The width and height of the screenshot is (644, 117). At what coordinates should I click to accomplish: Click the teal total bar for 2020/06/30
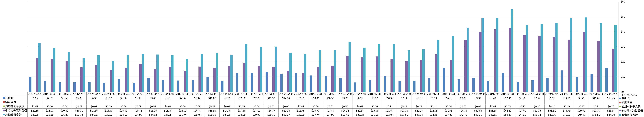pos(586,55)
